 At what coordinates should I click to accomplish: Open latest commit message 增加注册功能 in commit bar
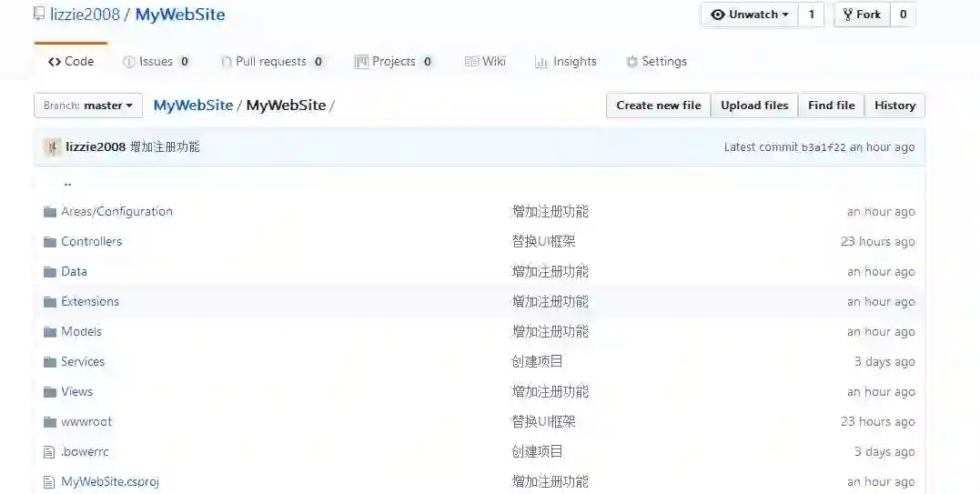(165, 147)
